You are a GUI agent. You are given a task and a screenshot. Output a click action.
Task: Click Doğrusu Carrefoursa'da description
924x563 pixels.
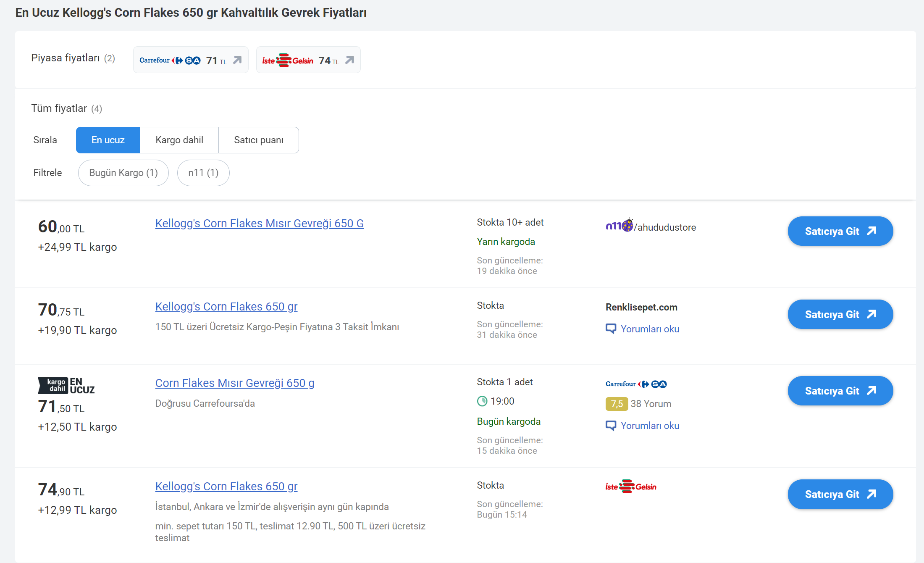pyautogui.click(x=205, y=403)
